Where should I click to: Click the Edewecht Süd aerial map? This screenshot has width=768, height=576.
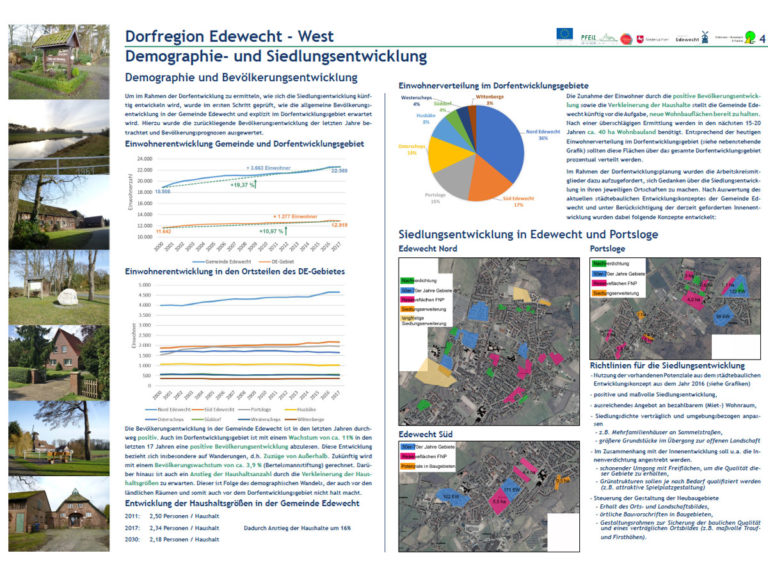point(489,496)
